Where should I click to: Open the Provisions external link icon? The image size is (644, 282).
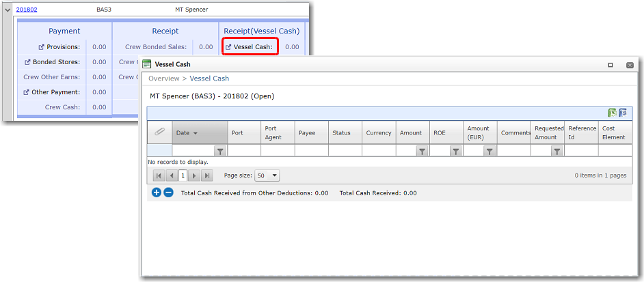pyautogui.click(x=42, y=47)
